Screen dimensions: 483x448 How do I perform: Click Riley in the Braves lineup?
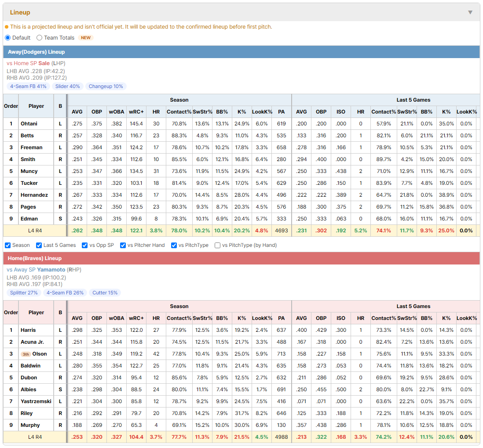[26, 414]
